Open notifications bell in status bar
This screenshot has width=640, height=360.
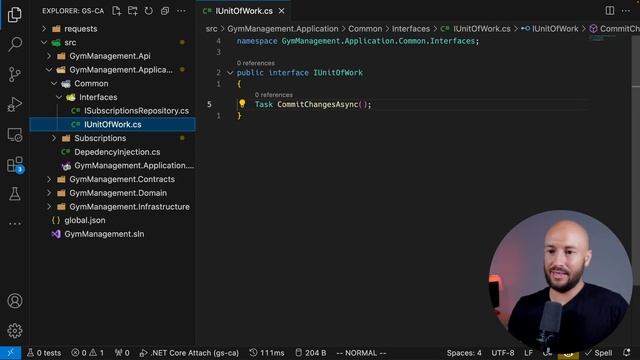click(627, 353)
